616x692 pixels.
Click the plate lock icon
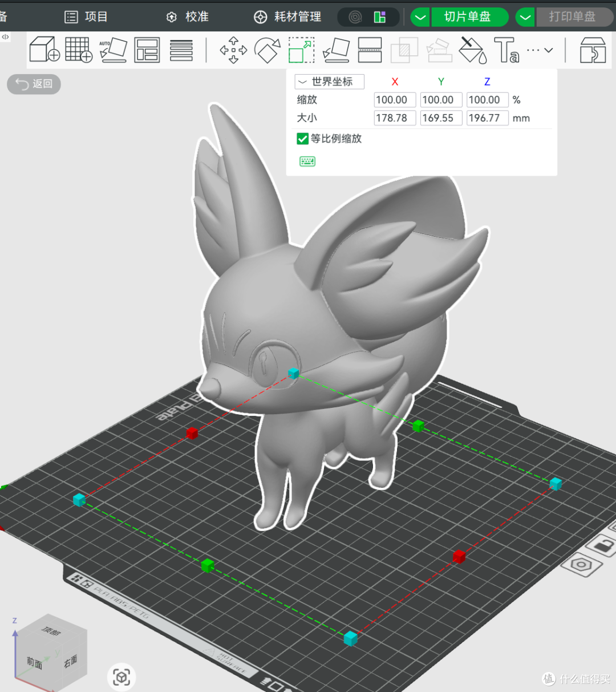click(x=603, y=547)
